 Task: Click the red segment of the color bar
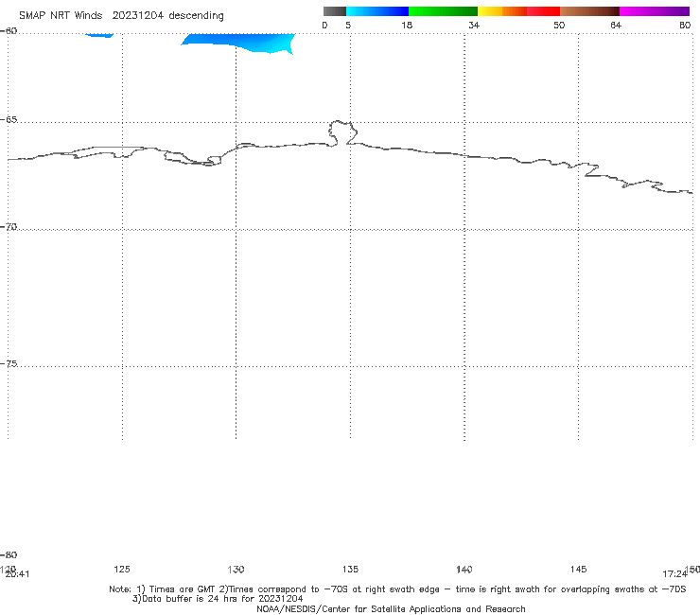(x=543, y=11)
